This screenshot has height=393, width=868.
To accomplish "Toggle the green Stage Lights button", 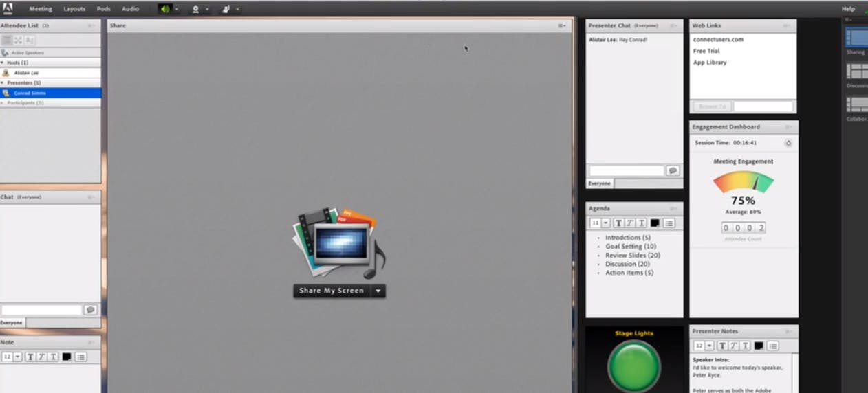I will 634,366.
